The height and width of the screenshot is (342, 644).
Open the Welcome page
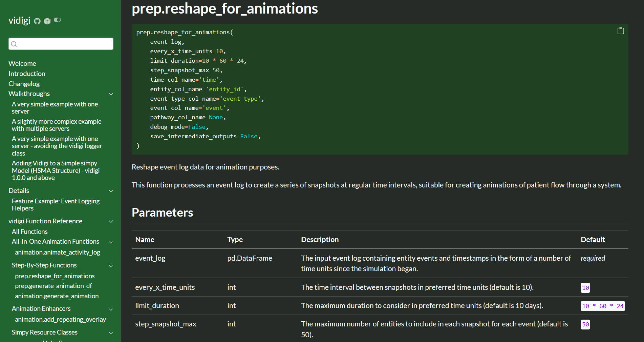coord(22,63)
